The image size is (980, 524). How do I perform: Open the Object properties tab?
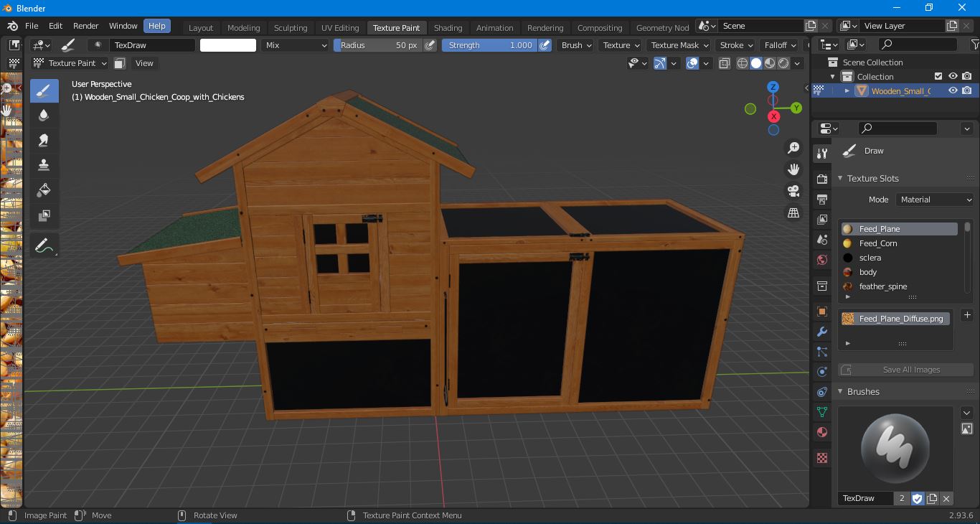pos(822,312)
